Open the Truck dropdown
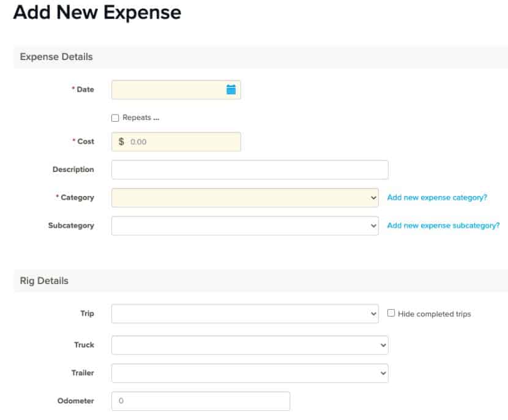 click(x=249, y=345)
